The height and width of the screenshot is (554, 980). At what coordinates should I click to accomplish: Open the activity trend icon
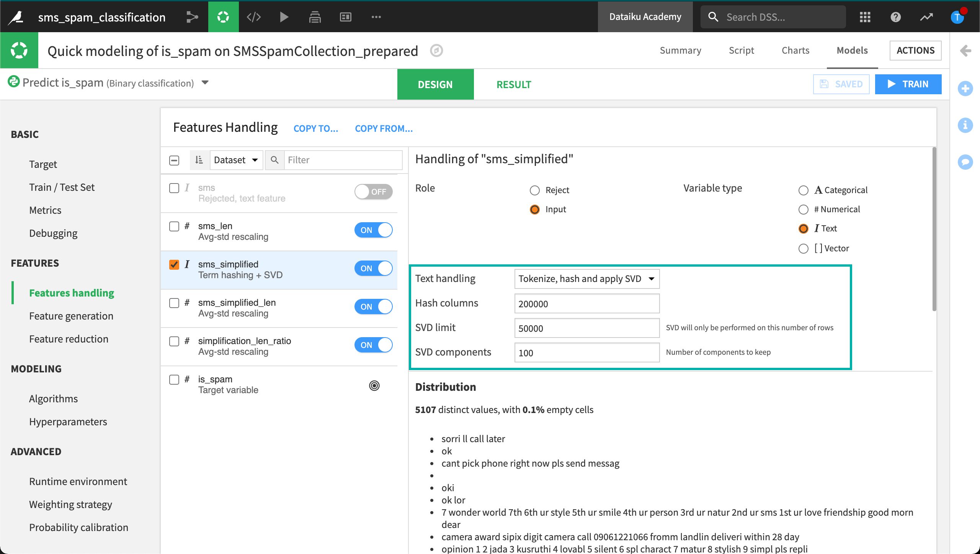coord(926,17)
